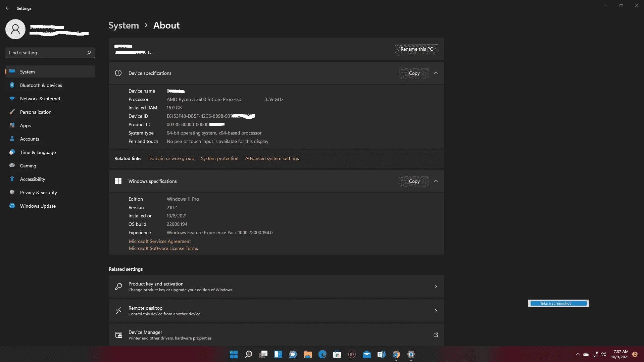Click the System breadcrumb link
The width and height of the screenshot is (644, 362).
[x=123, y=25]
